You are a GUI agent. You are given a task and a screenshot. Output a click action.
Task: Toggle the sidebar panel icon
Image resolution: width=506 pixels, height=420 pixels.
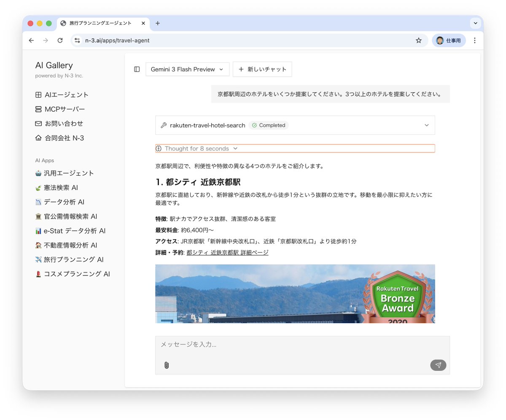point(137,69)
